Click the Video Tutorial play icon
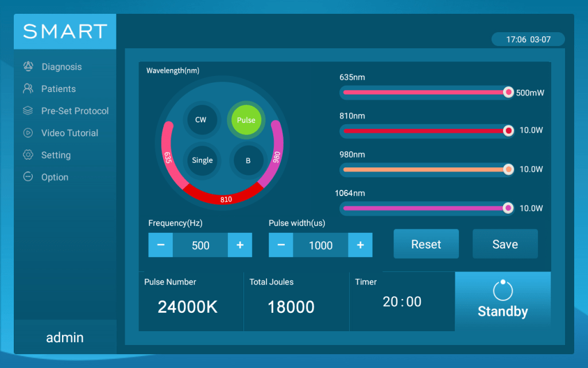 28,133
